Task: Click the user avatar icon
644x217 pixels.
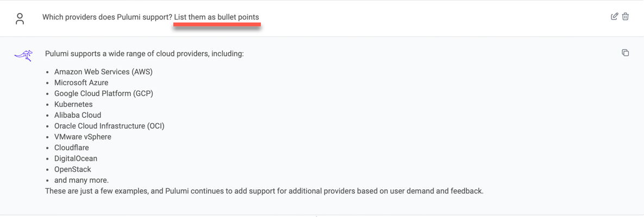Action: [x=20, y=18]
